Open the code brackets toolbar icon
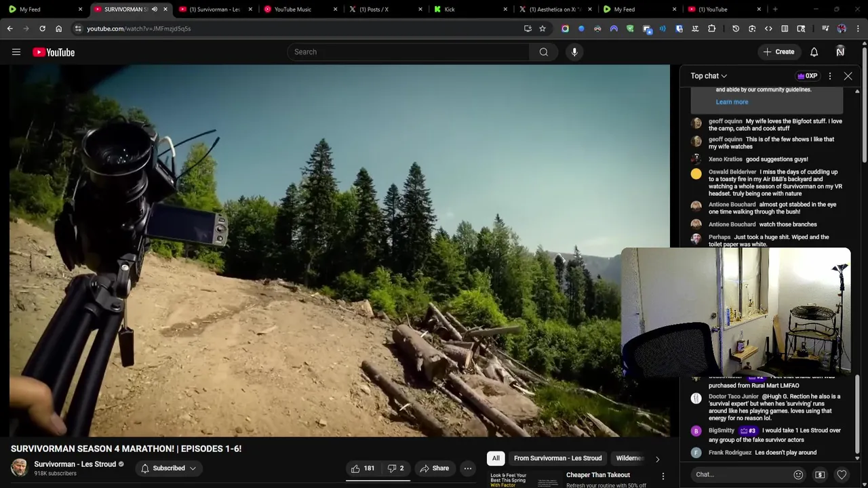The height and width of the screenshot is (488, 868). coord(768,28)
